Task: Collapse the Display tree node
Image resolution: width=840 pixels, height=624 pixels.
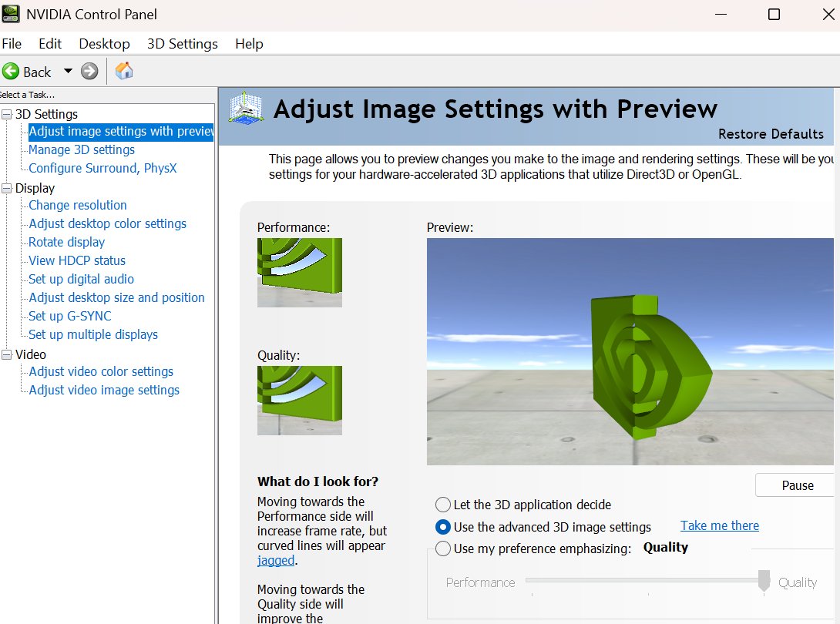Action: pyautogui.click(x=7, y=188)
